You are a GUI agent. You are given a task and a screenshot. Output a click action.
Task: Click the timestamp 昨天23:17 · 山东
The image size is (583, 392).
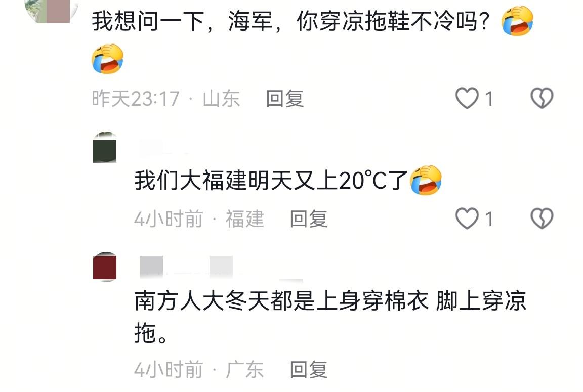[166, 99]
